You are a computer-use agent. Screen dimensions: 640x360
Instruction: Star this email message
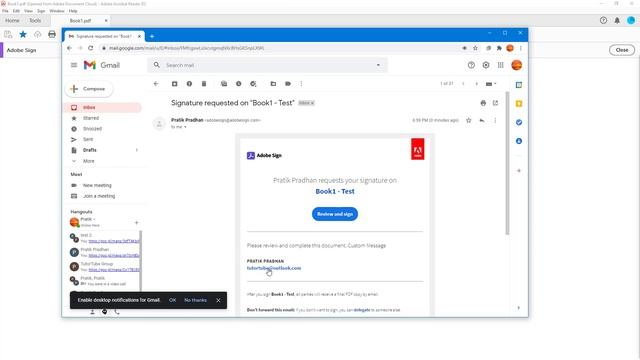pos(469,120)
